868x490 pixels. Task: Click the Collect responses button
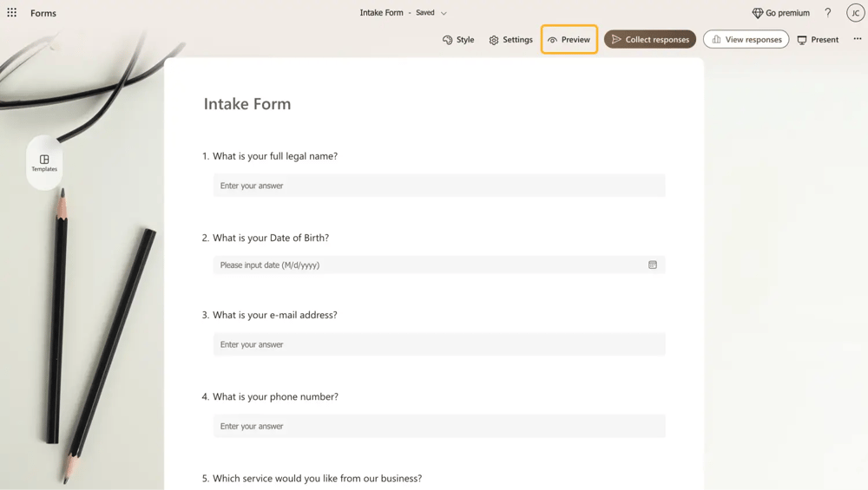tap(650, 40)
